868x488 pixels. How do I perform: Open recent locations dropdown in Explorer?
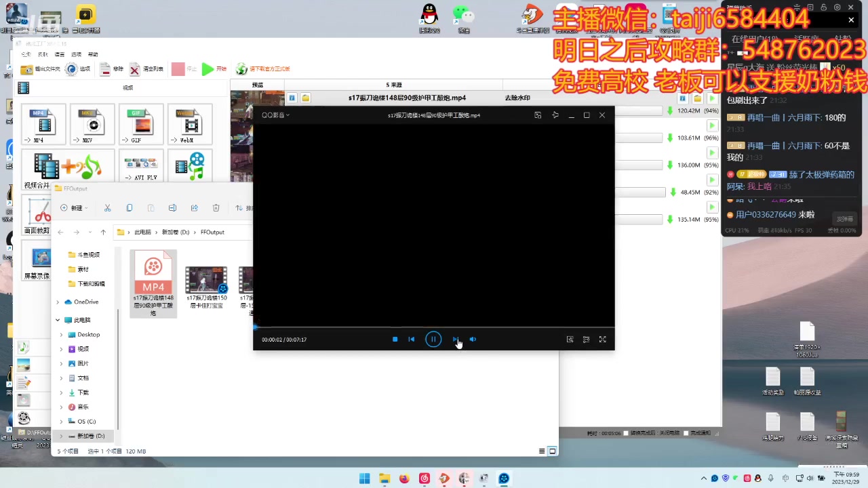tap(90, 232)
